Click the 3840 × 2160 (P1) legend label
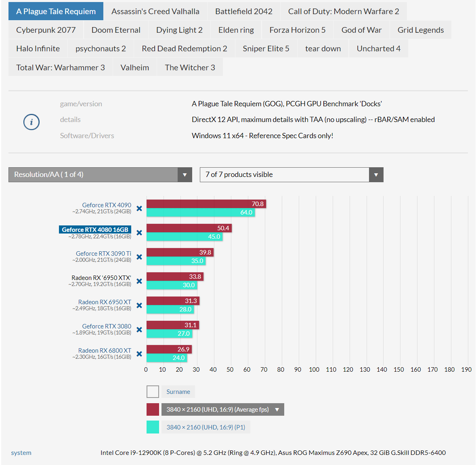Viewport: 476px width, 465px height. point(205,427)
